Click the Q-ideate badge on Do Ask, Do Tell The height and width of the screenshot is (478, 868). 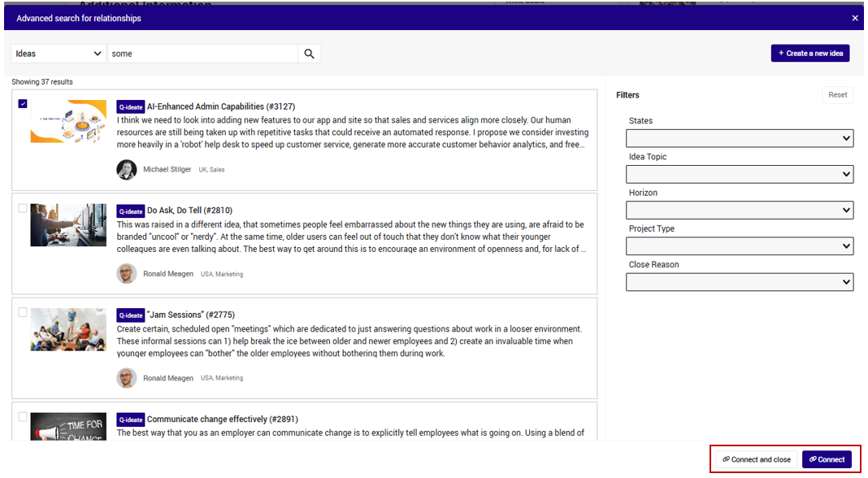click(131, 211)
